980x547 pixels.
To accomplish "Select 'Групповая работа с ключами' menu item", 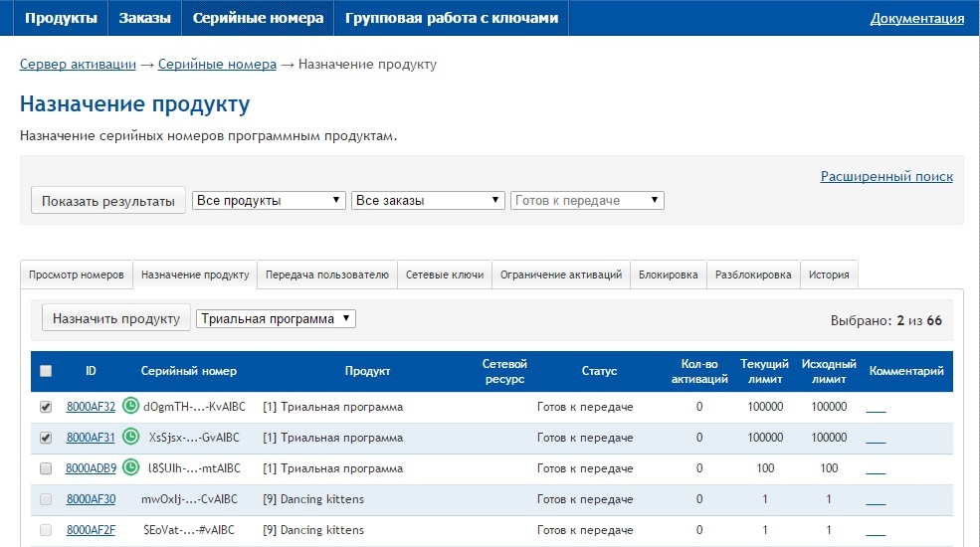I will 452,18.
